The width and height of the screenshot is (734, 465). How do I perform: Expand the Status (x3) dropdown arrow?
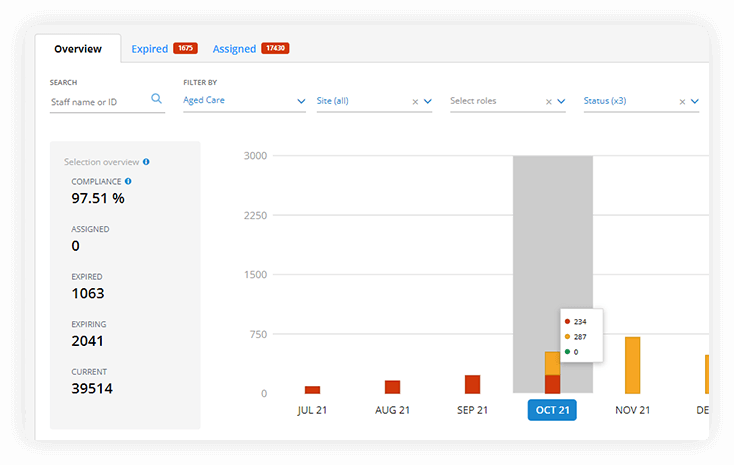pos(695,101)
